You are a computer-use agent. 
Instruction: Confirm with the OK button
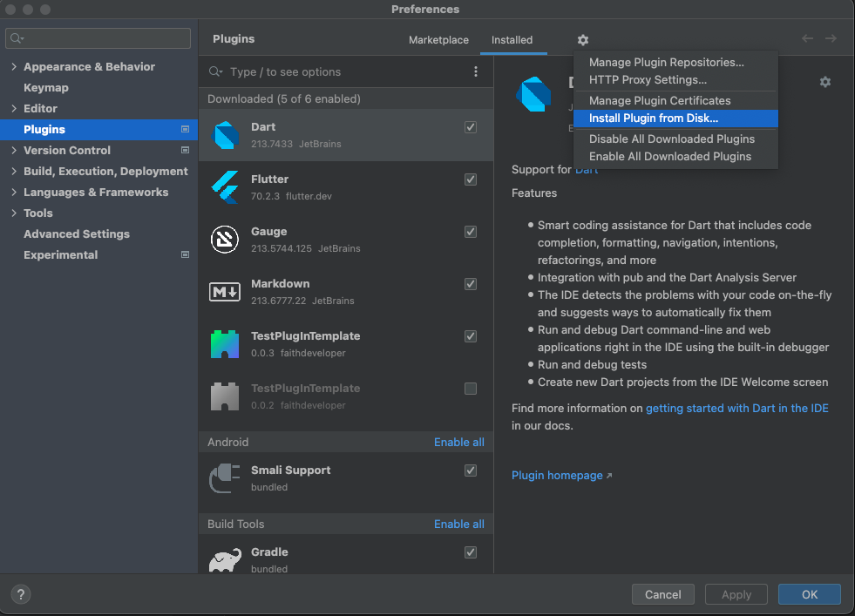[x=809, y=594]
